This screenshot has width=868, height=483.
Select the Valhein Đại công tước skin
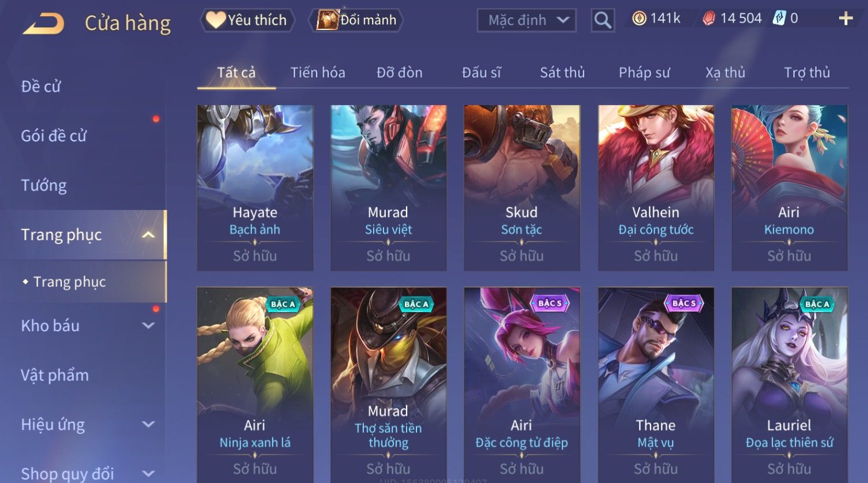tap(656, 188)
